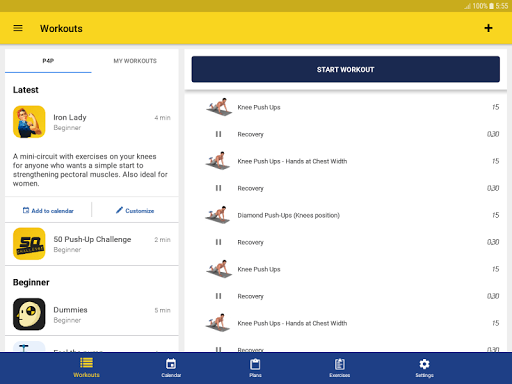Open the hamburger navigation menu
512x384 pixels.
[18, 28]
